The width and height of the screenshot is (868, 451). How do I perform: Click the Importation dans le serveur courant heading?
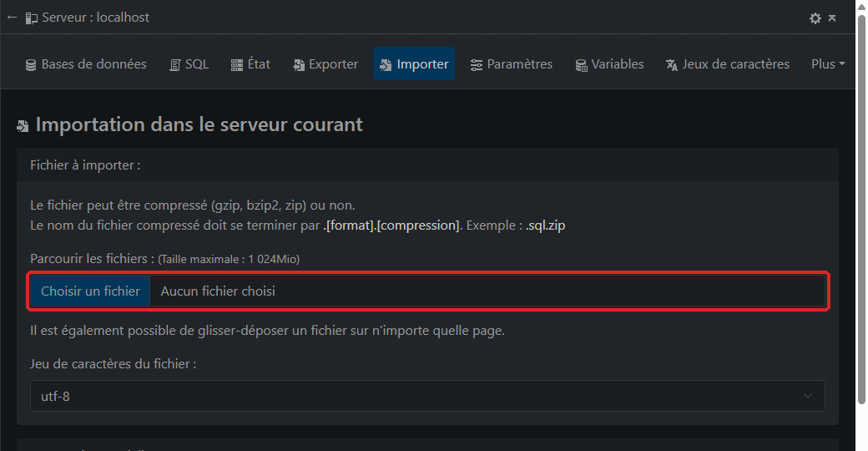(x=199, y=124)
